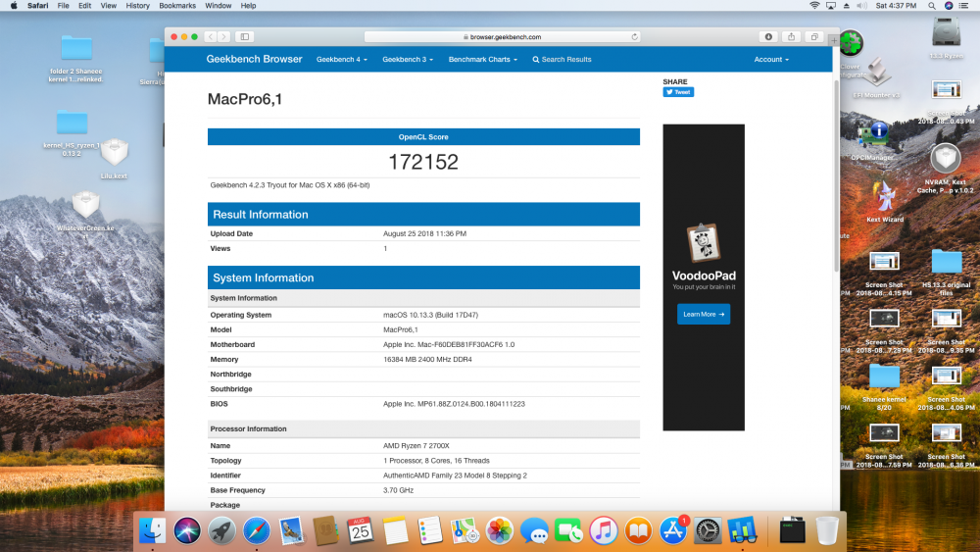Open the Bookmarks menu
The width and height of the screenshot is (980, 552).
177,6
